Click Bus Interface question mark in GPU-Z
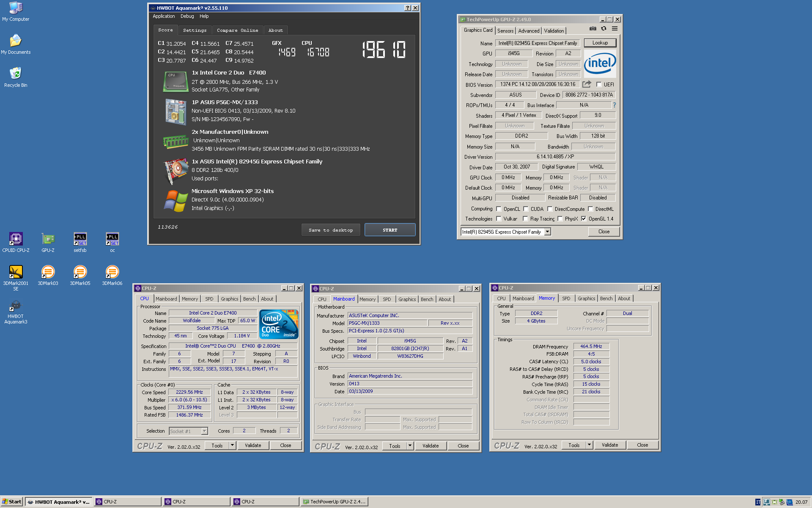812x508 pixels. coord(614,105)
